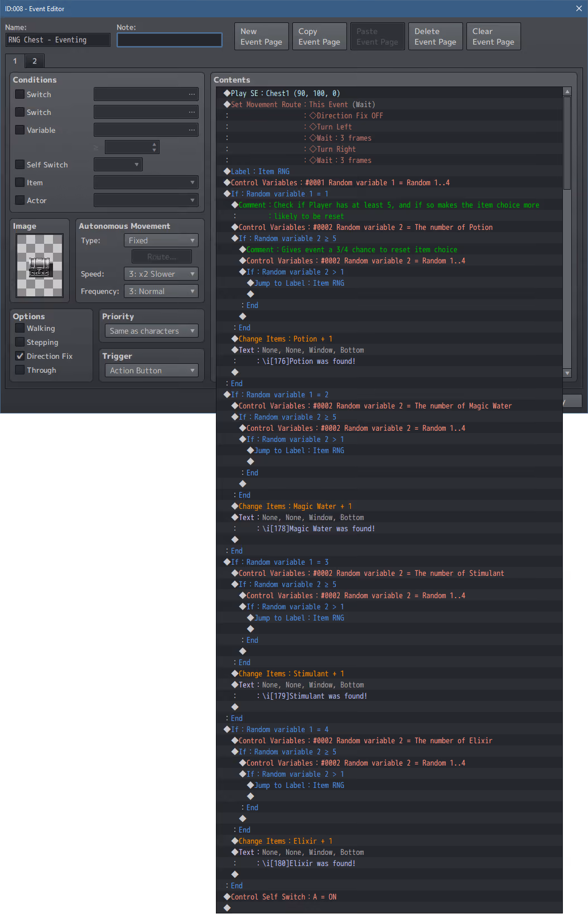Select the number of Stimulant variable line

pos(390,573)
